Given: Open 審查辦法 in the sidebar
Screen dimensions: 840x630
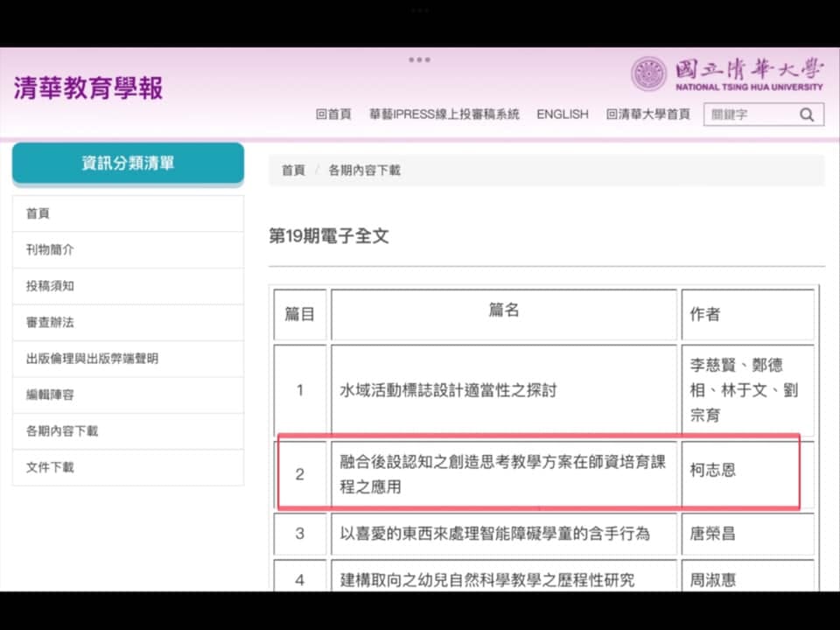Looking at the screenshot, I should tap(128, 323).
